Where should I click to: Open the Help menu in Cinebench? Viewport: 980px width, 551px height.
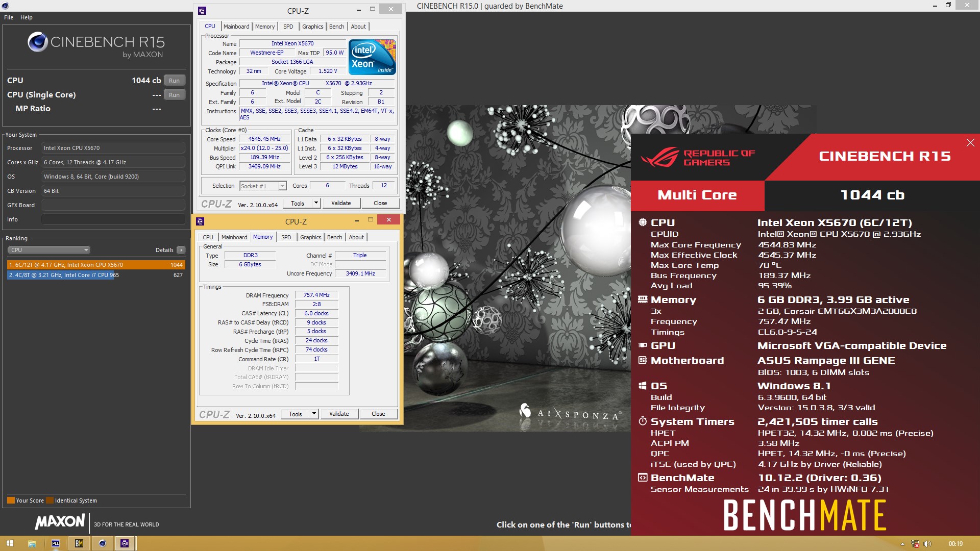[x=27, y=17]
